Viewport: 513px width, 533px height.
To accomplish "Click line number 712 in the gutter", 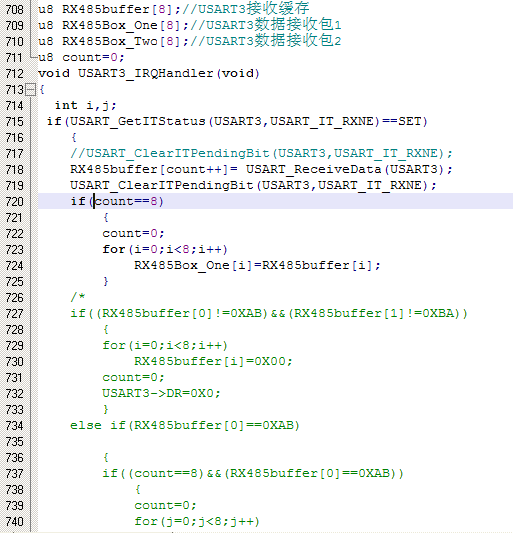I will tap(15, 74).
